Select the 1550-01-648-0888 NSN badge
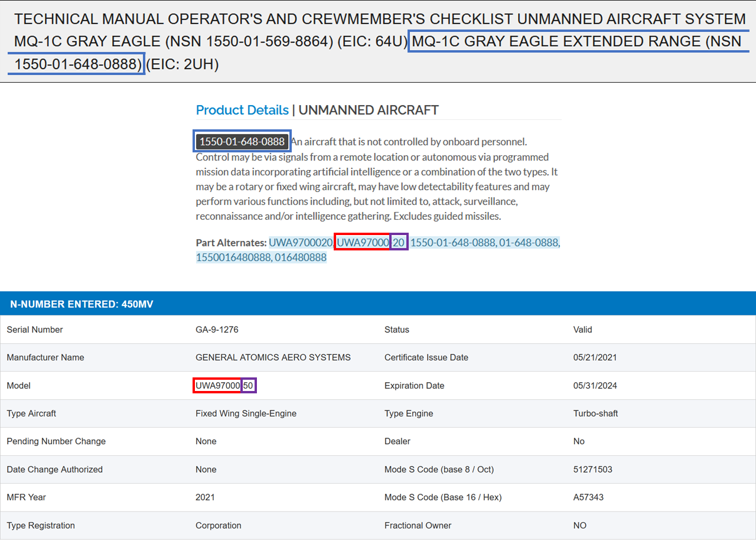756x541 pixels. (x=243, y=142)
